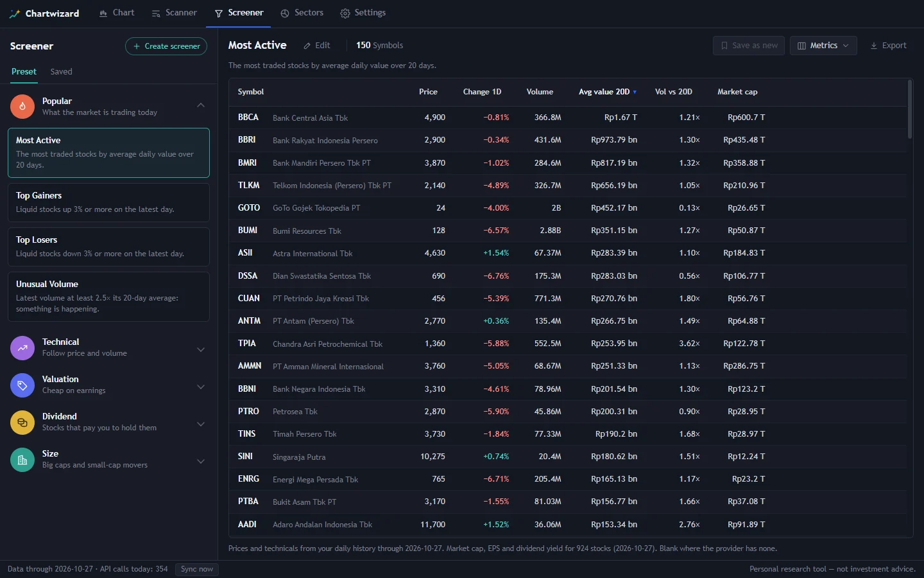This screenshot has height=578, width=924.
Task: Open the Chart tab
Action: coord(116,13)
